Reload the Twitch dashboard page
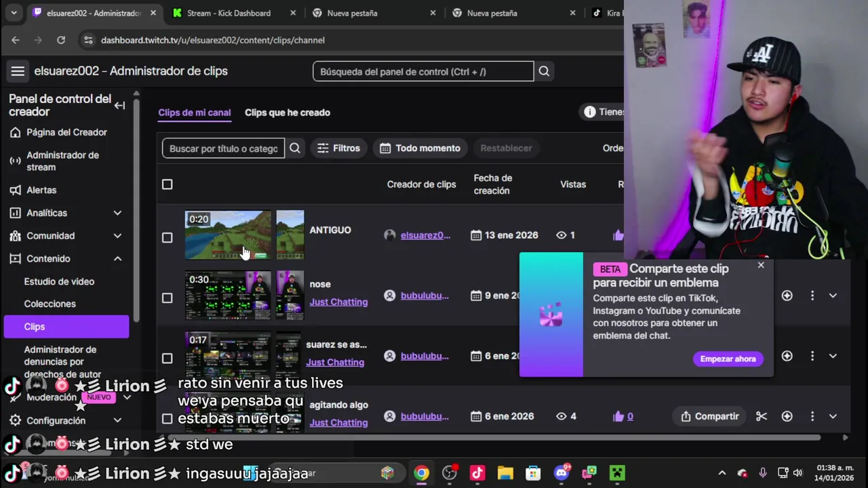Image resolution: width=868 pixels, height=488 pixels. tap(61, 40)
